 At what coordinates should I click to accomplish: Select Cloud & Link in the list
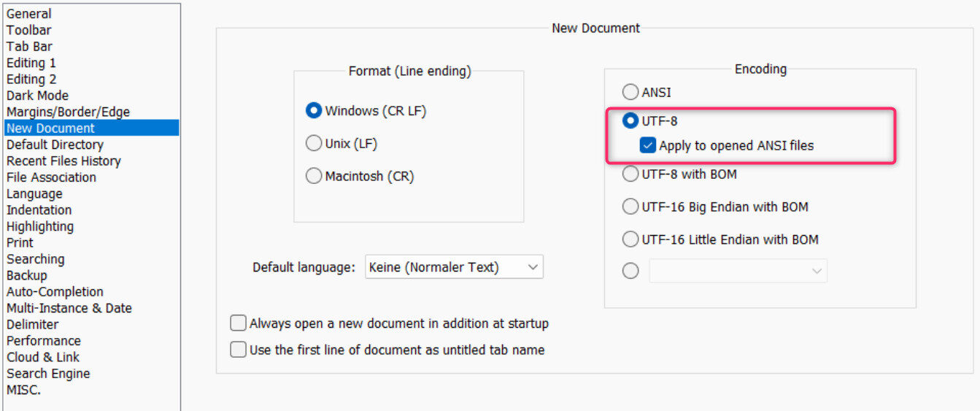click(x=43, y=357)
